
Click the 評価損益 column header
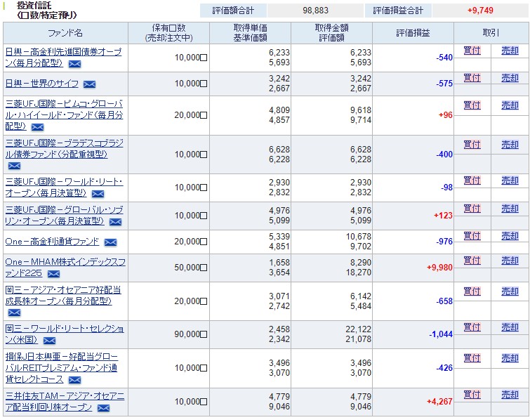413,33
